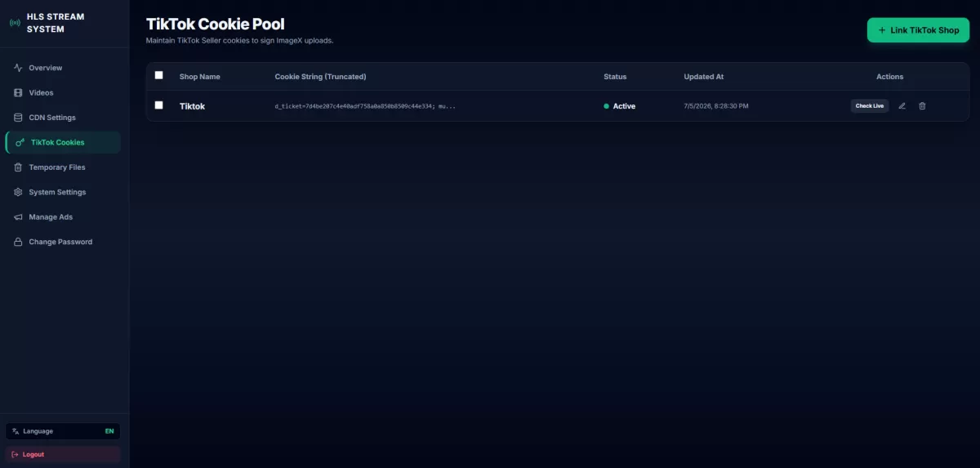Open CDN Settings from the sidebar
The image size is (980, 468).
coord(63,118)
